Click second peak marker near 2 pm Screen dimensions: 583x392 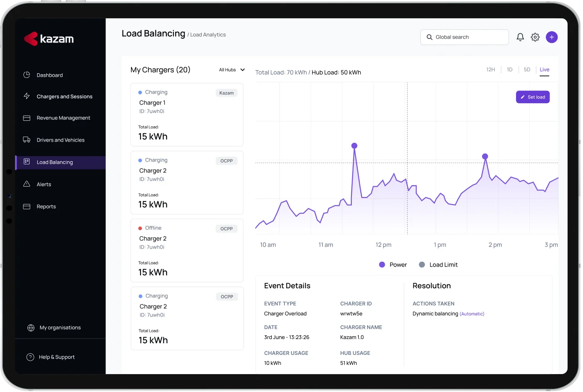point(485,157)
